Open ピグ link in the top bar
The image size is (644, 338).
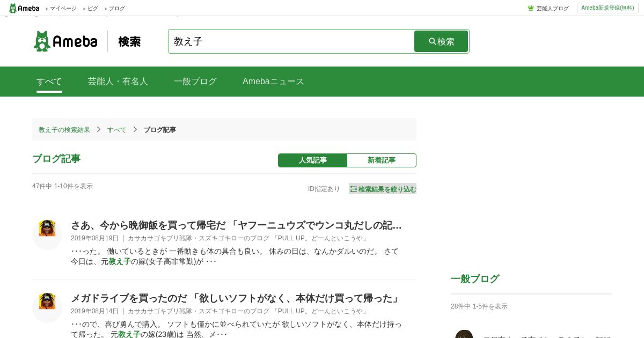93,9
